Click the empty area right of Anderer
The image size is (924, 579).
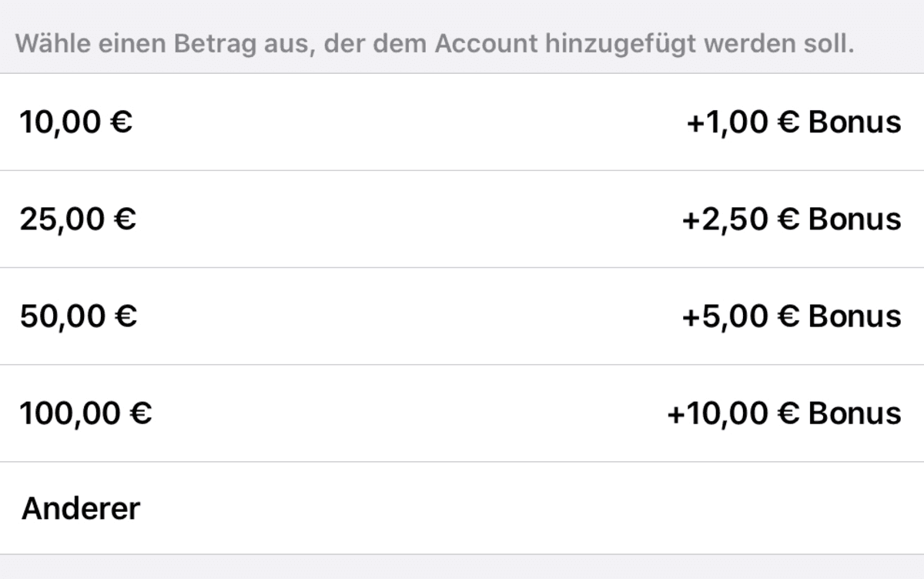coord(531,508)
